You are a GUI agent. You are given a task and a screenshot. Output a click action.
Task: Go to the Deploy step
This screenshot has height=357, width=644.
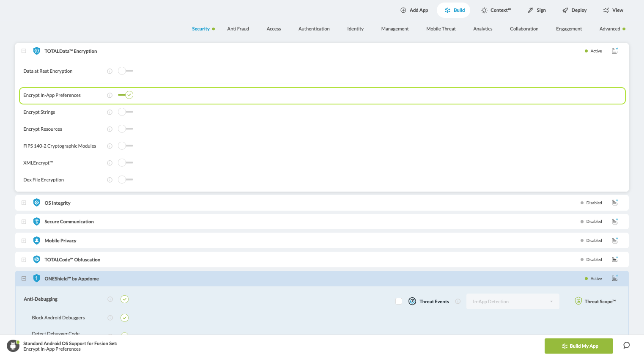(574, 10)
